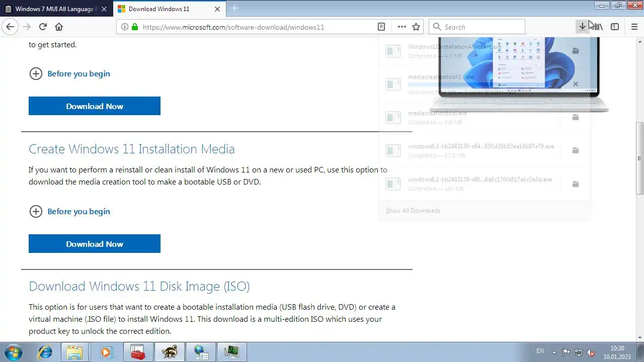Viewport: 644px width, 362px height.
Task: Open the clock showing 10:30
Action: pos(617,352)
